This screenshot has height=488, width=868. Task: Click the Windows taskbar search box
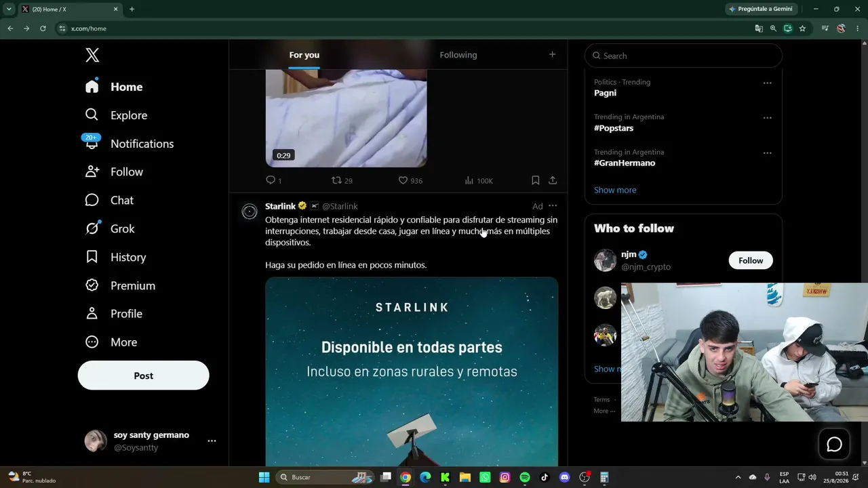326,477
